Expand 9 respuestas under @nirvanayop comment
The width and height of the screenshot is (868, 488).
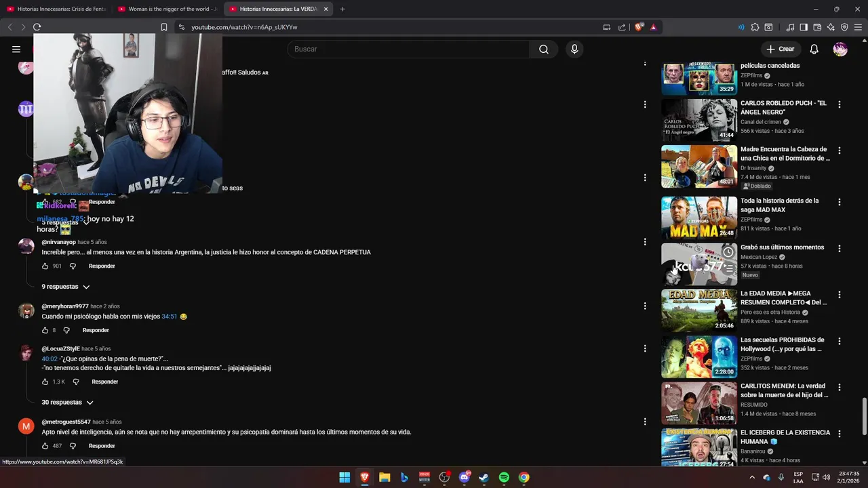[x=66, y=287]
